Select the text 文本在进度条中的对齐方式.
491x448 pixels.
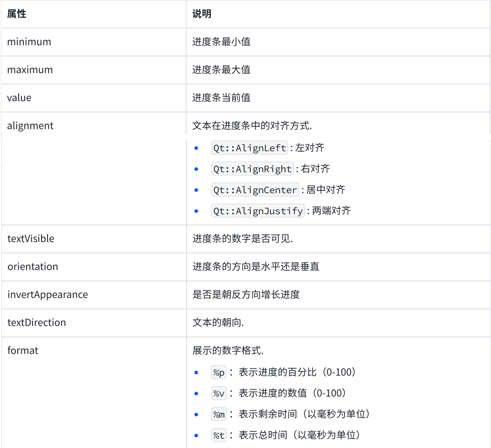coord(252,126)
